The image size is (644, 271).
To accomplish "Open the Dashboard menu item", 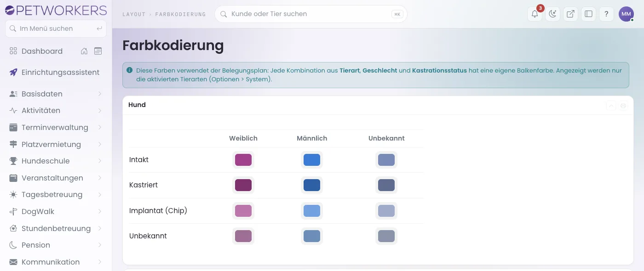I will [42, 51].
